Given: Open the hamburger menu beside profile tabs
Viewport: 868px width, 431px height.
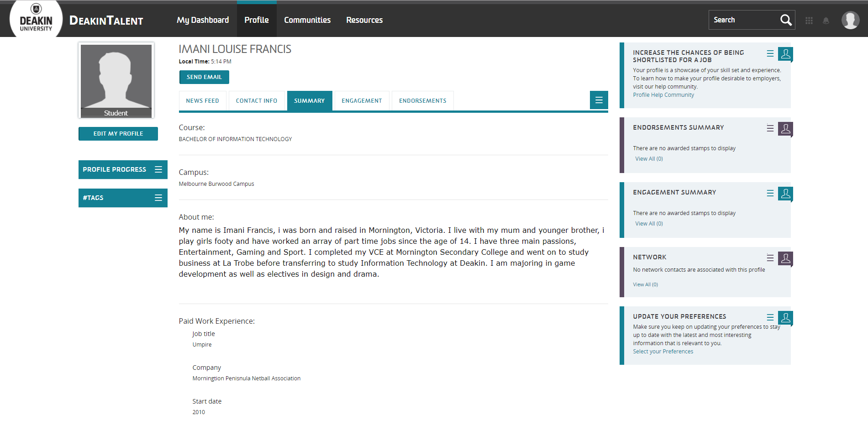Looking at the screenshot, I should click(x=599, y=100).
